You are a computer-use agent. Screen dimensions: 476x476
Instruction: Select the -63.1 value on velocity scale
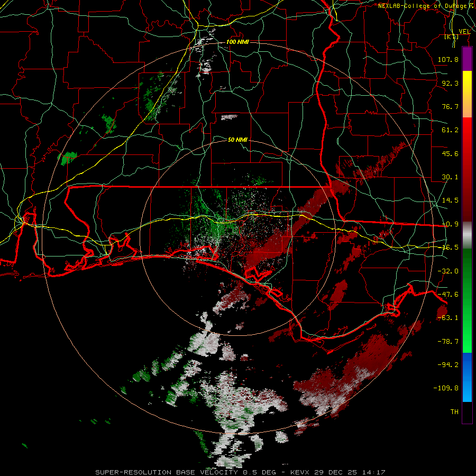pos(448,318)
